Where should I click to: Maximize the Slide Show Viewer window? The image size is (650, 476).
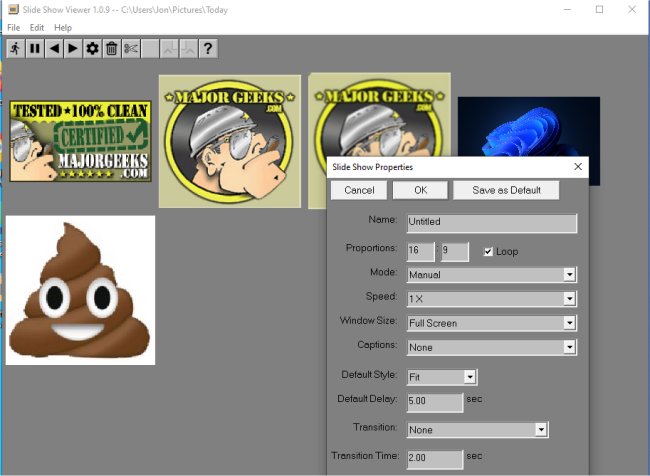click(x=599, y=9)
